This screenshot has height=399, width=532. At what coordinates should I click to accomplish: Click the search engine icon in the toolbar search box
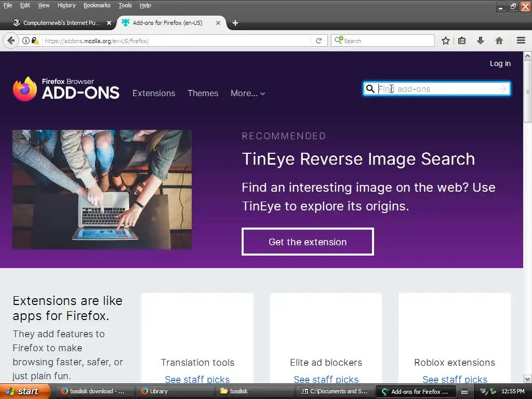(x=339, y=41)
